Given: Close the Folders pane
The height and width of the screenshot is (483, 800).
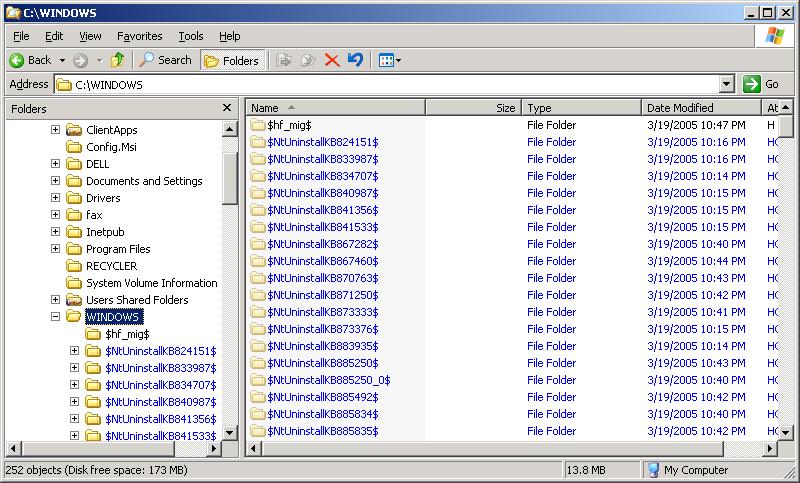Looking at the screenshot, I should point(227,108).
